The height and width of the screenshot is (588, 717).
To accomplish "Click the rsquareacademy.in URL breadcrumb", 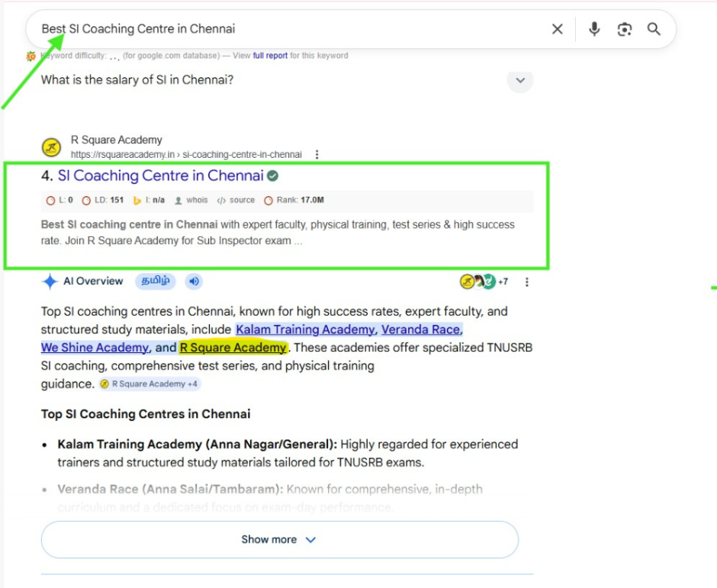I will (186, 155).
